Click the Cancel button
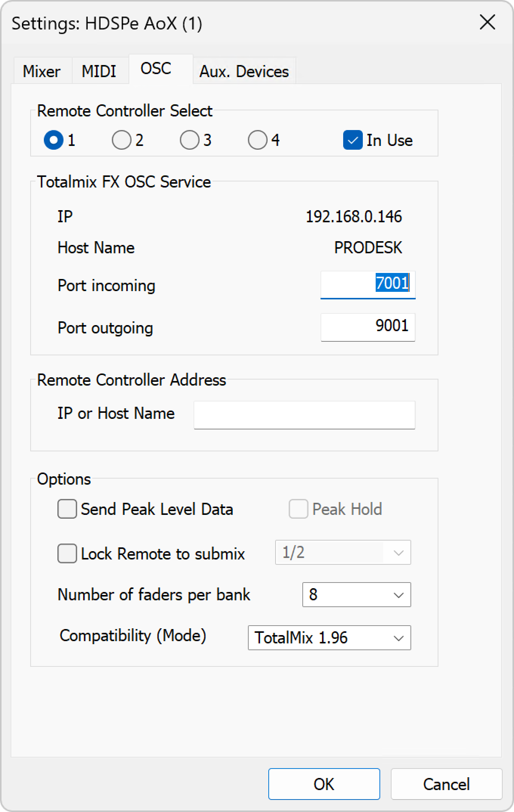 [x=446, y=784]
